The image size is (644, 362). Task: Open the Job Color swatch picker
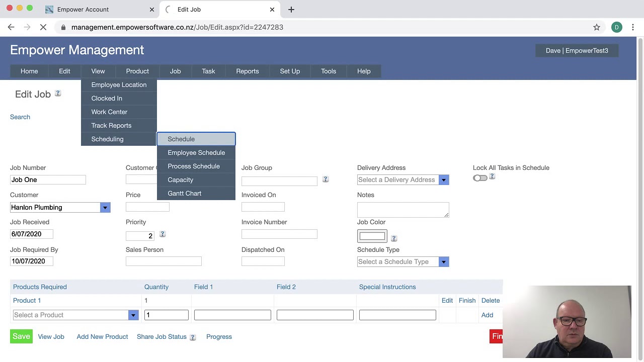[372, 236]
